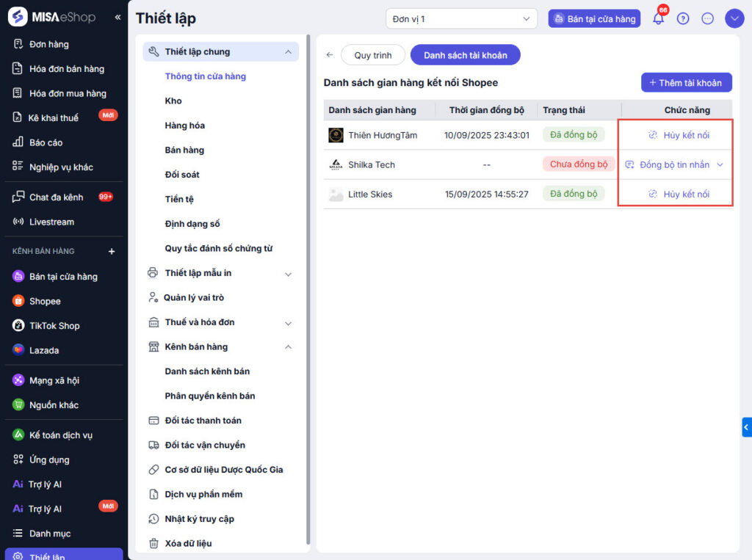Image resolution: width=752 pixels, height=560 pixels.
Task: Switch to the Quy trình tab
Action: 373,55
